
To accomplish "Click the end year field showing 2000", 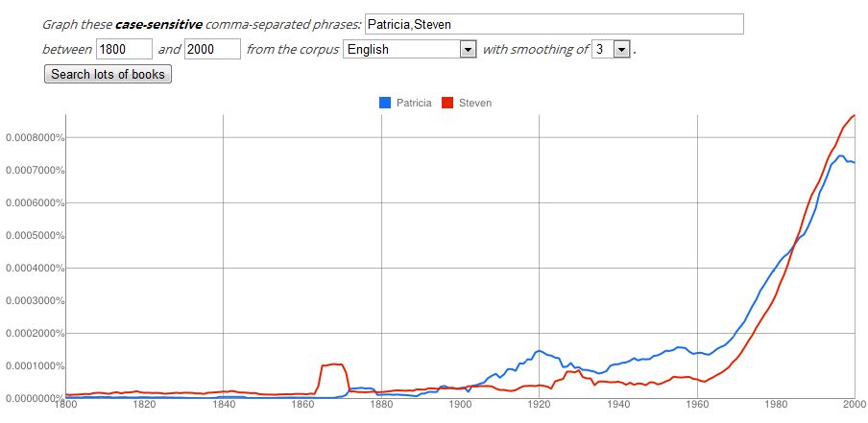I will 212,49.
